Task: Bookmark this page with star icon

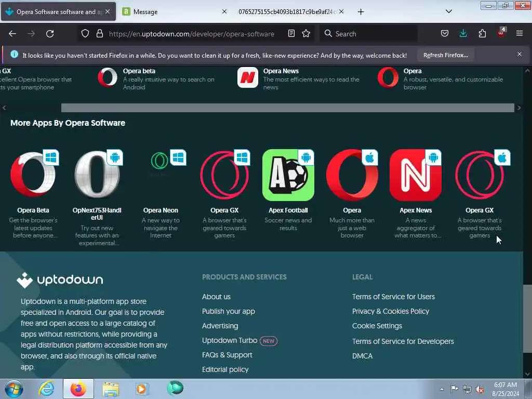Action: [306, 34]
